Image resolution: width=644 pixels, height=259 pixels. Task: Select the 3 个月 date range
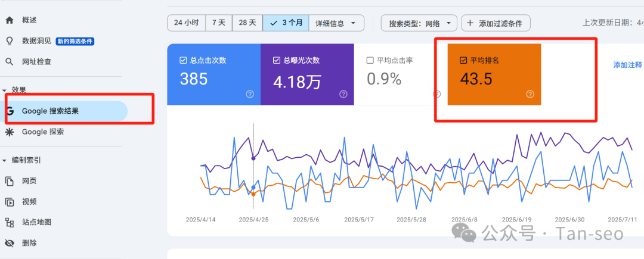tap(286, 23)
